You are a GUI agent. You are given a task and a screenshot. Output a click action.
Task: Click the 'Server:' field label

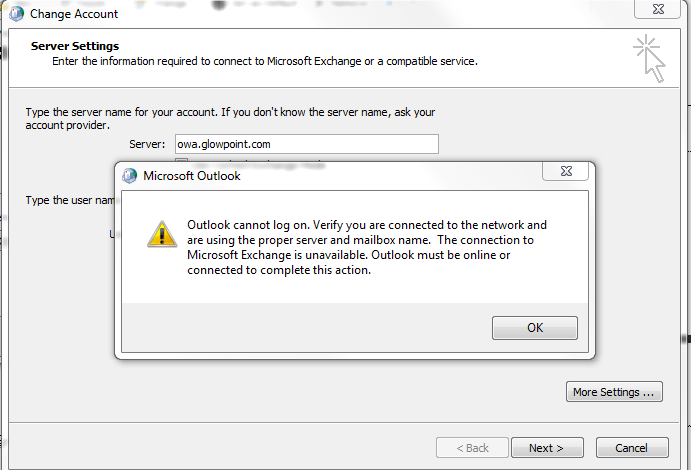pyautogui.click(x=148, y=144)
